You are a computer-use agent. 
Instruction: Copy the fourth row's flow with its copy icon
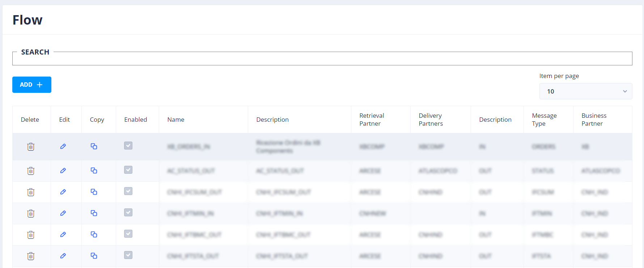(94, 213)
